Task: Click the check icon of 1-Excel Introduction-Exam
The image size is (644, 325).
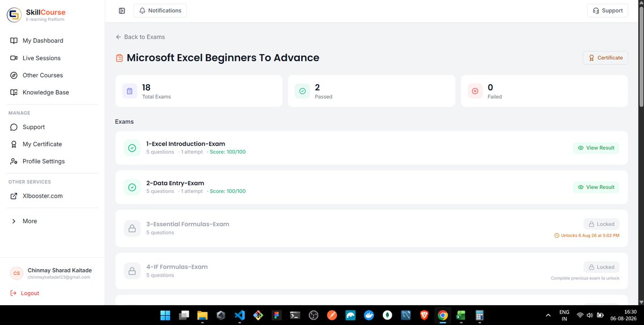Action: 132,148
